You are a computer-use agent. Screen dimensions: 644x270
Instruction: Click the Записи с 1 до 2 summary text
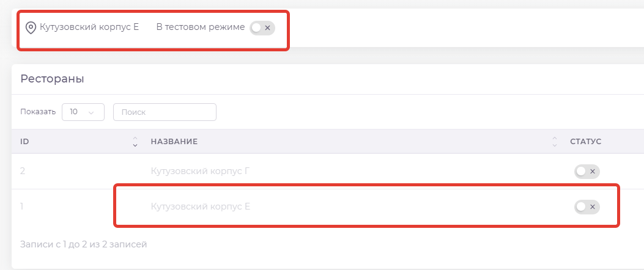click(84, 245)
